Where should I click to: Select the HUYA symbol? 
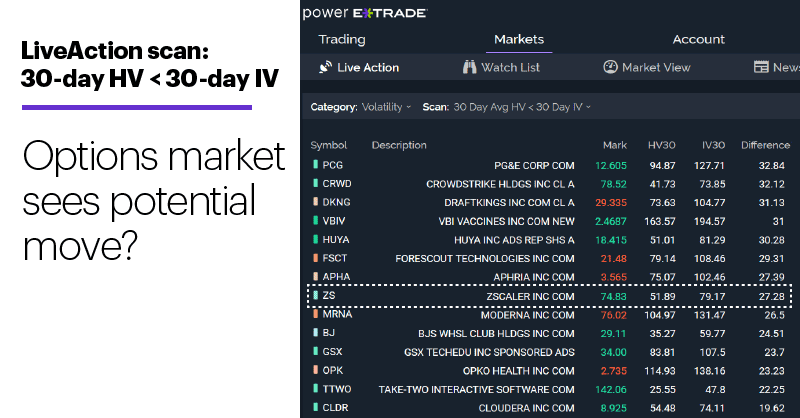coord(336,239)
